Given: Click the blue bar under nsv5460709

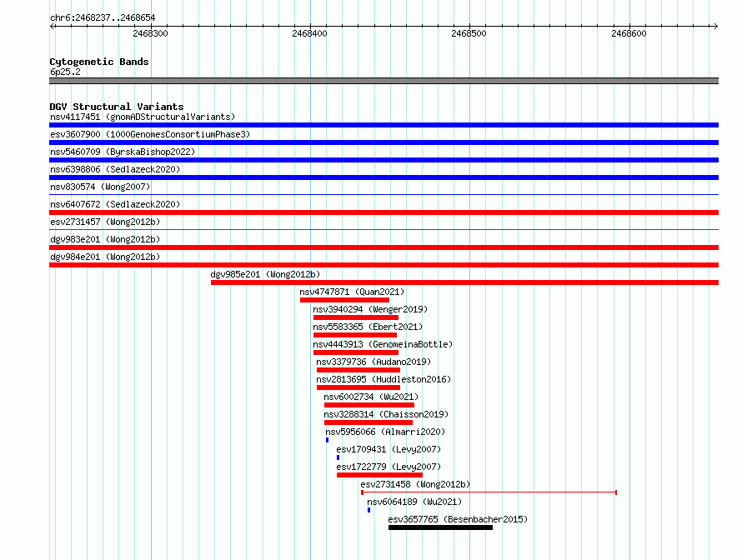Looking at the screenshot, I should [384, 160].
